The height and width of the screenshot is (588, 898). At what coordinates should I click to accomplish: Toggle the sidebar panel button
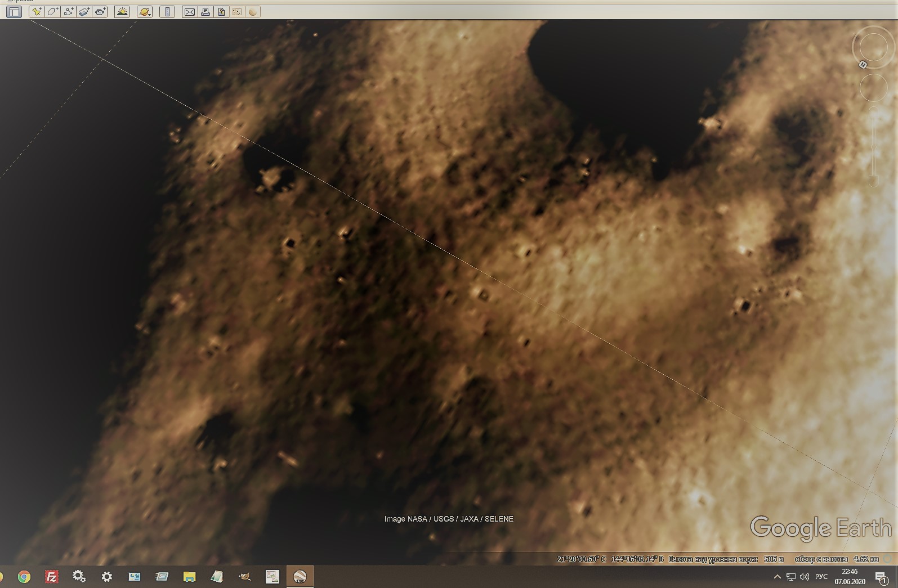coord(14,12)
